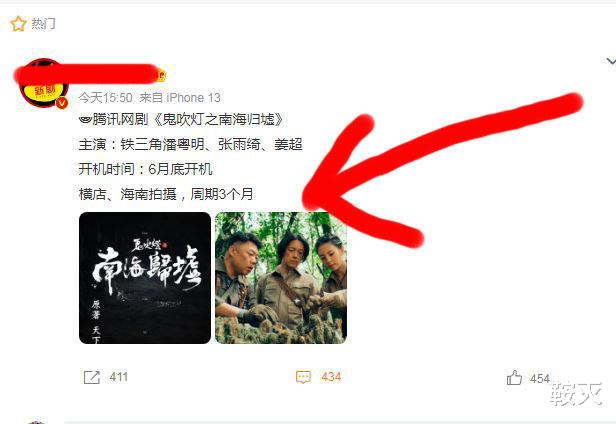The width and height of the screenshot is (616, 424).
Task: Click the comment speech bubble icon
Action: 303,377
